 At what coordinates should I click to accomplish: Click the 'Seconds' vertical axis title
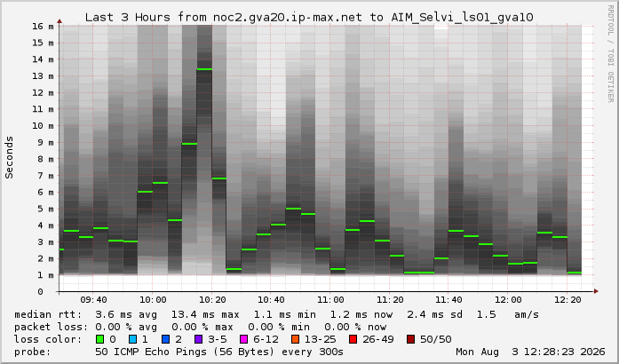tap(9, 157)
